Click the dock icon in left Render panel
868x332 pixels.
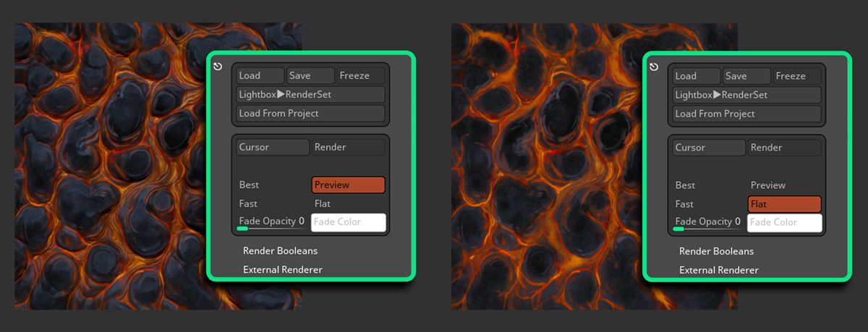[x=218, y=67]
